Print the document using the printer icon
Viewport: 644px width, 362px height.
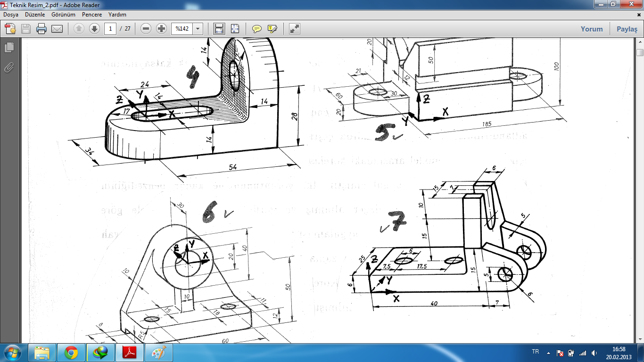coord(41,29)
